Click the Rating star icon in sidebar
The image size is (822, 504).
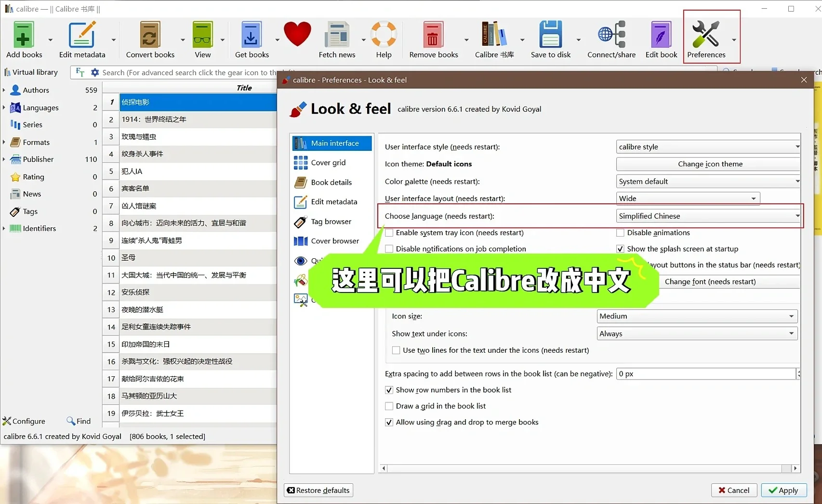15,177
